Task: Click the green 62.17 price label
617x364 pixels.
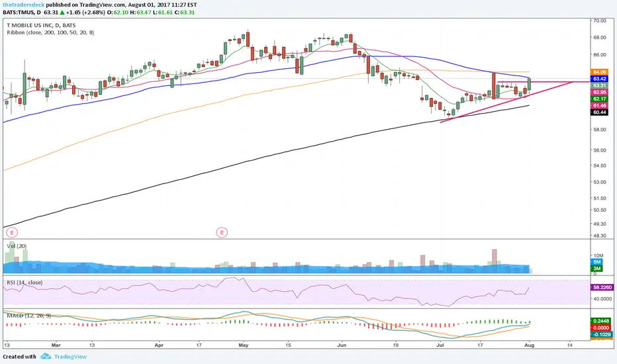Action: 599,99
